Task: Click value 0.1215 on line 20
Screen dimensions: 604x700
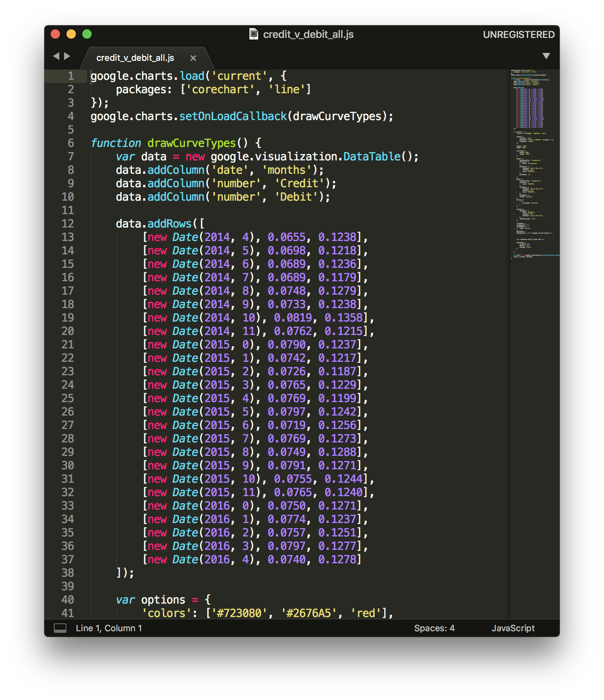Action: (x=344, y=331)
